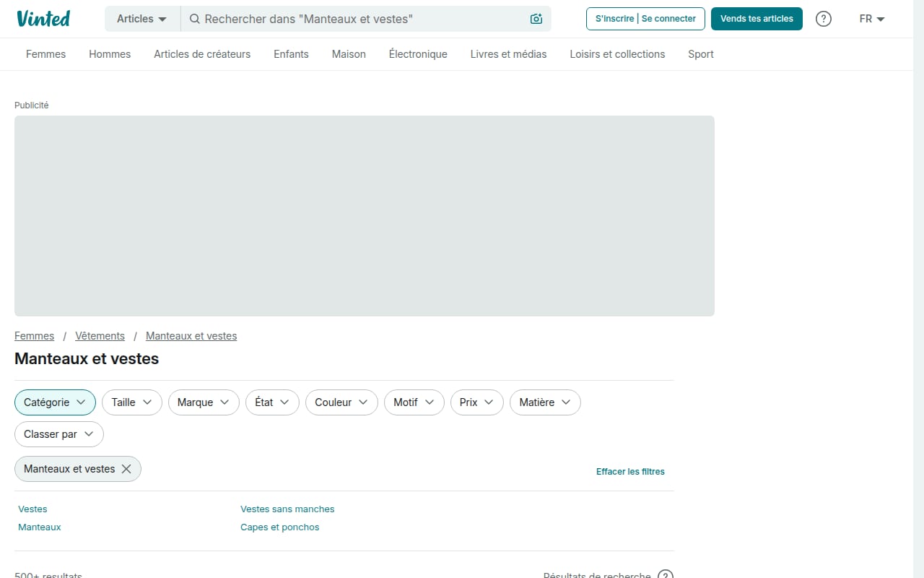Open the Enfants category menu
924x578 pixels.
point(291,54)
